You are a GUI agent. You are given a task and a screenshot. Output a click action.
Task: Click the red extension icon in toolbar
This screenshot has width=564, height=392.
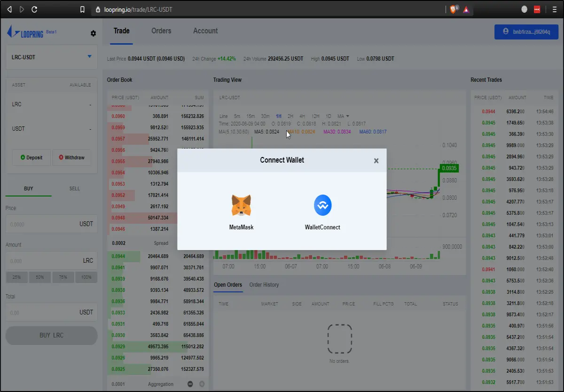(537, 9)
